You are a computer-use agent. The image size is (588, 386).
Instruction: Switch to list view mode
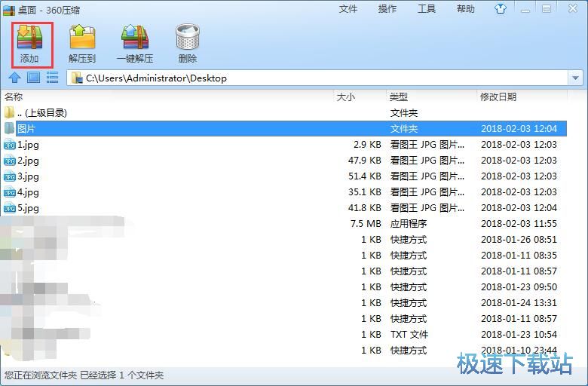pyautogui.click(x=52, y=78)
